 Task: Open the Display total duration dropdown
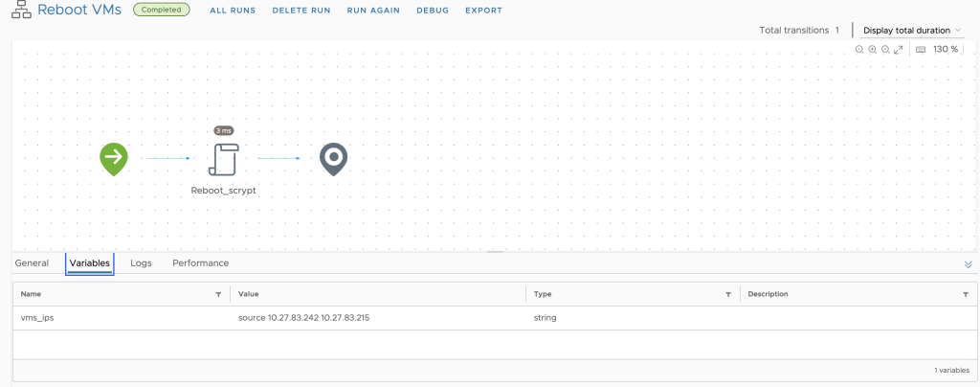pos(911,30)
